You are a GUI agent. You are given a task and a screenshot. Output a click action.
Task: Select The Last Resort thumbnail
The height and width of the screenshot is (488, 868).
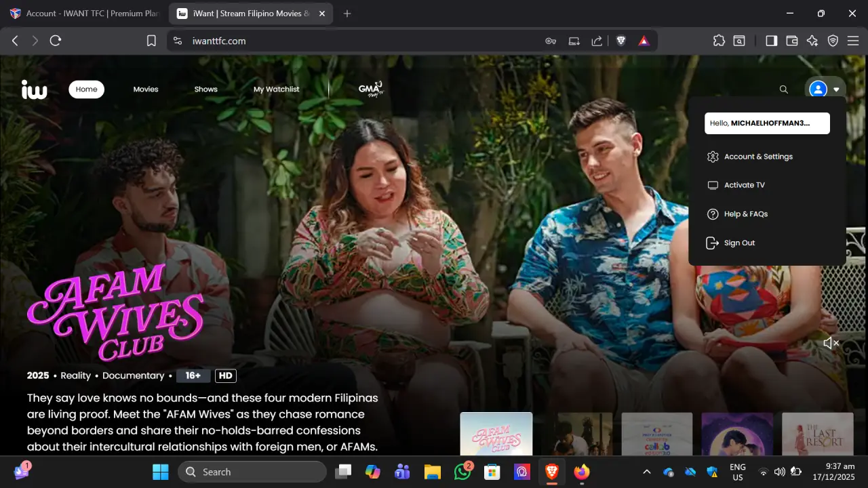[x=817, y=434]
